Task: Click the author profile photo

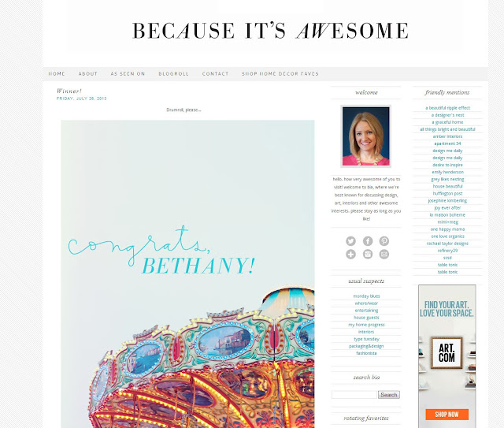Action: pyautogui.click(x=365, y=136)
